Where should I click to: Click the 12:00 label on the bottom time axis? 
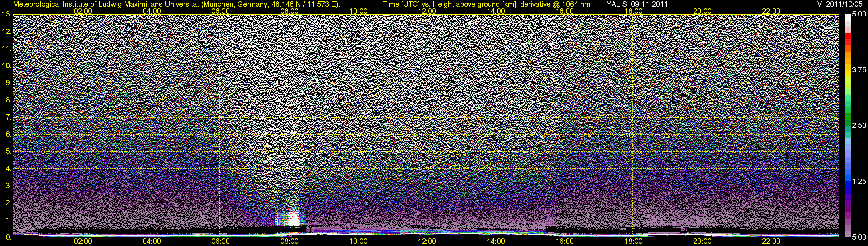click(x=427, y=241)
